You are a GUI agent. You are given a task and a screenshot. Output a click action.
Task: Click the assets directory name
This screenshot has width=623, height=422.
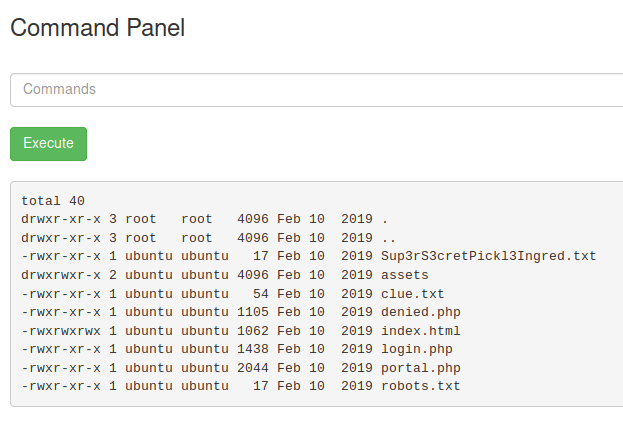pos(405,275)
